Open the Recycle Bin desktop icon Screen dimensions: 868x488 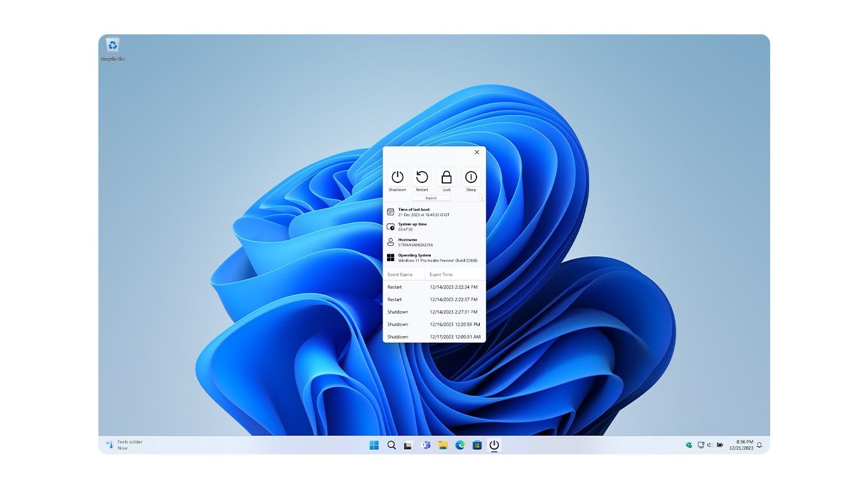(112, 49)
